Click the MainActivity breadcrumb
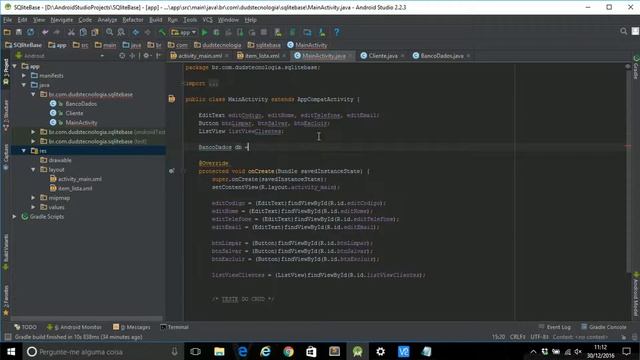The width and height of the screenshot is (640, 360). point(307,45)
